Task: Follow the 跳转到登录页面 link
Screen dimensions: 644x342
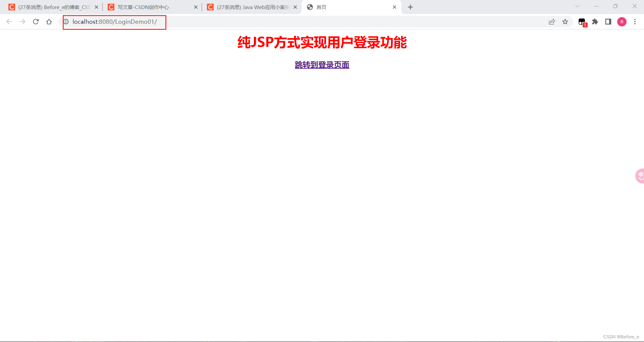Action: (x=322, y=65)
